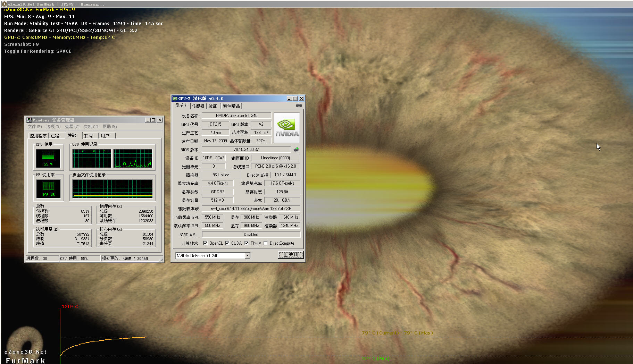This screenshot has width=633, height=364.
Task: Click the 96 Unified shaders field
Action: pos(221,175)
